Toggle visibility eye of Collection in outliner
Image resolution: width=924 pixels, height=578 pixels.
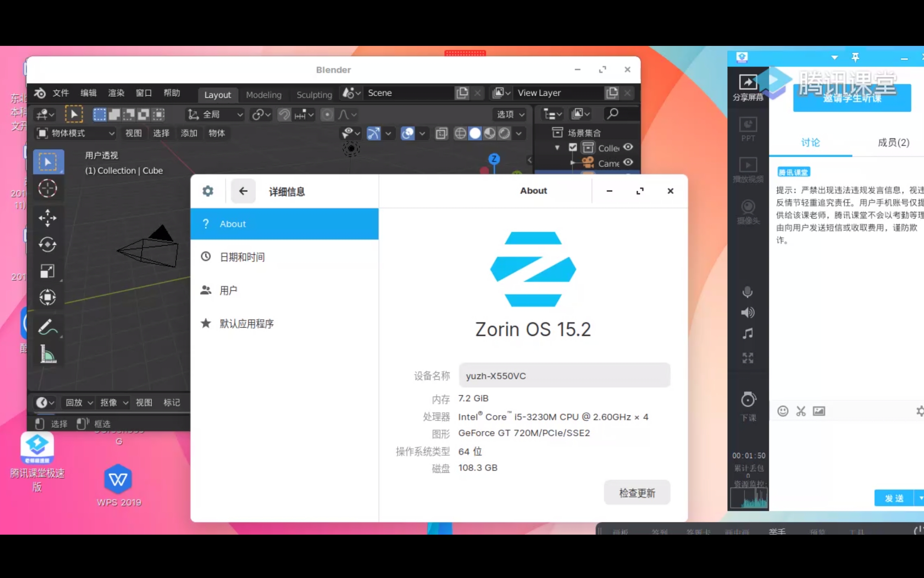628,147
